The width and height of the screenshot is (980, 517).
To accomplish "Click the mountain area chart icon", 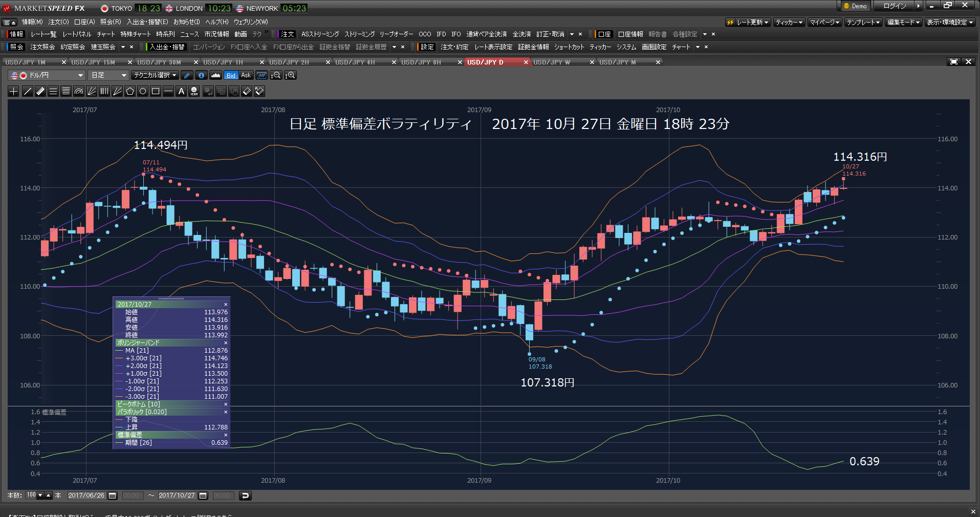I will [215, 75].
